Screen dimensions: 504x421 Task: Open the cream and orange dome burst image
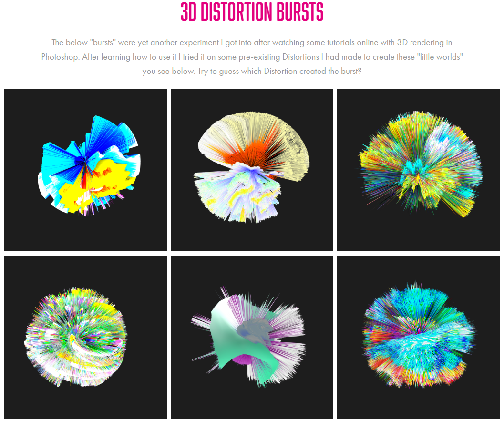point(252,170)
